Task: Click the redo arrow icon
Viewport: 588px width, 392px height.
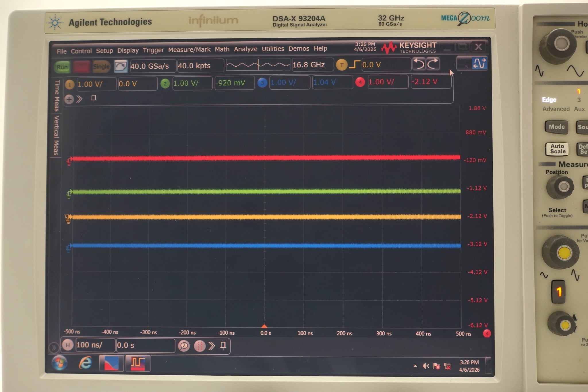Action: (x=433, y=64)
